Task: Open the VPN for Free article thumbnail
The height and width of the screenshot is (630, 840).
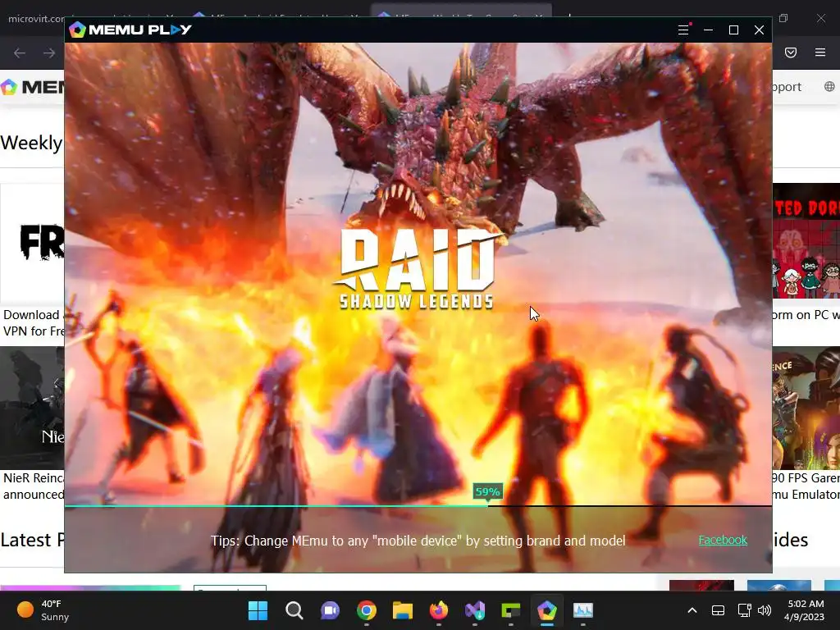Action: point(32,244)
